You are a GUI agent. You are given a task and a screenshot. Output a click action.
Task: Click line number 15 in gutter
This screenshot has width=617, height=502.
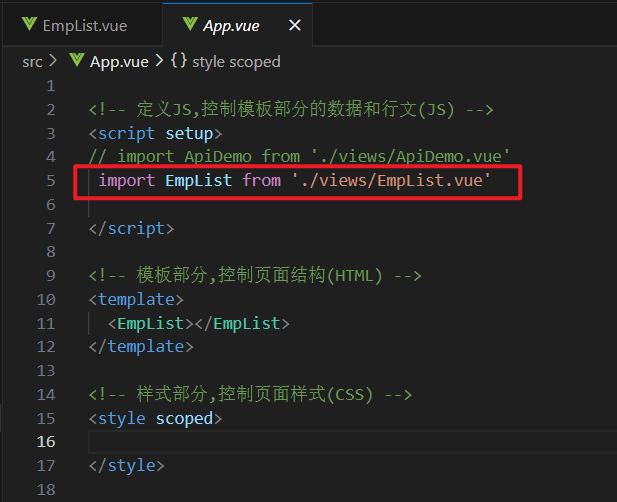pos(46,419)
